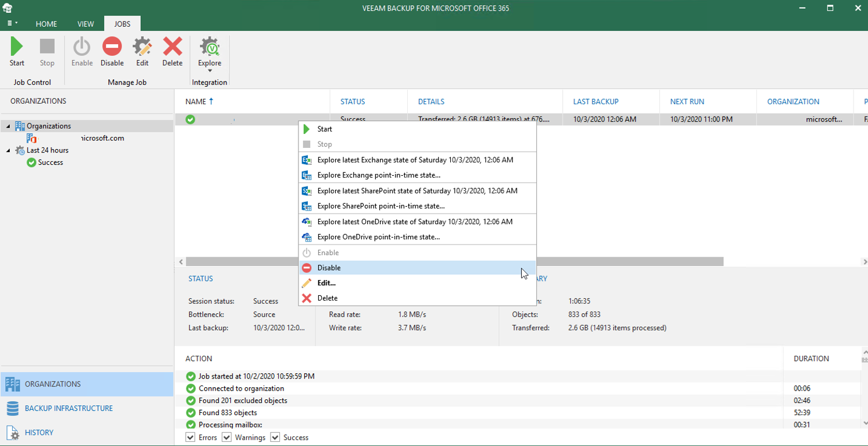Click the pencil icon beside Edit...
The width and height of the screenshot is (868, 446).
[307, 283]
